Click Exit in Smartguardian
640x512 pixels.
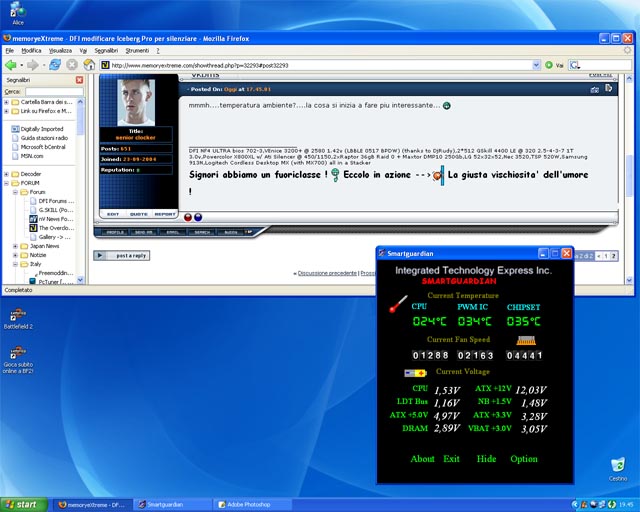(x=451, y=459)
